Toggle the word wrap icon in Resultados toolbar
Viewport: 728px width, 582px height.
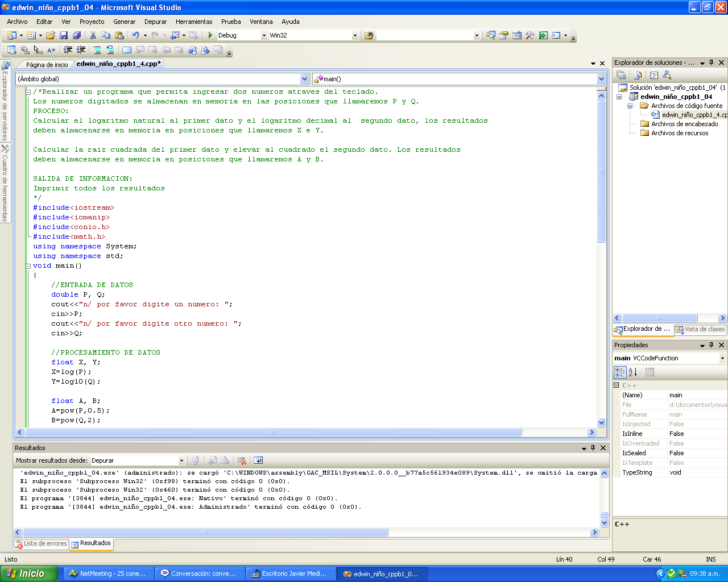point(257,460)
